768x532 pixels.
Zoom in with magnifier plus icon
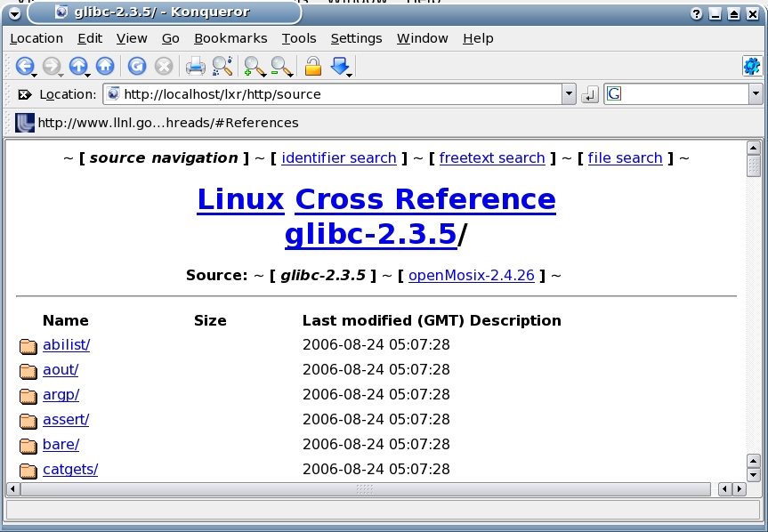tap(254, 66)
